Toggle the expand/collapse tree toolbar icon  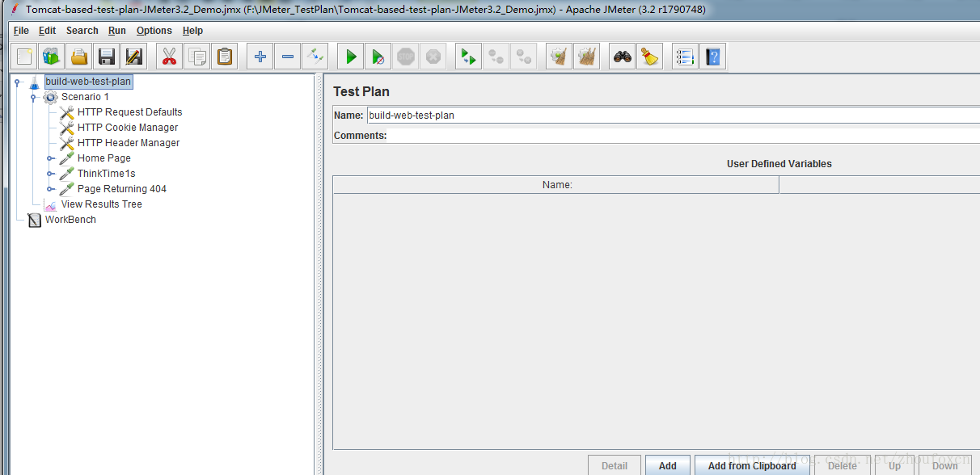click(315, 57)
